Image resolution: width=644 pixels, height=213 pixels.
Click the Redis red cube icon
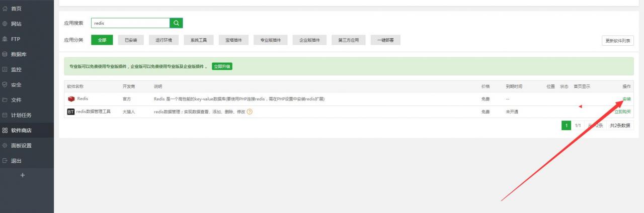click(x=71, y=99)
